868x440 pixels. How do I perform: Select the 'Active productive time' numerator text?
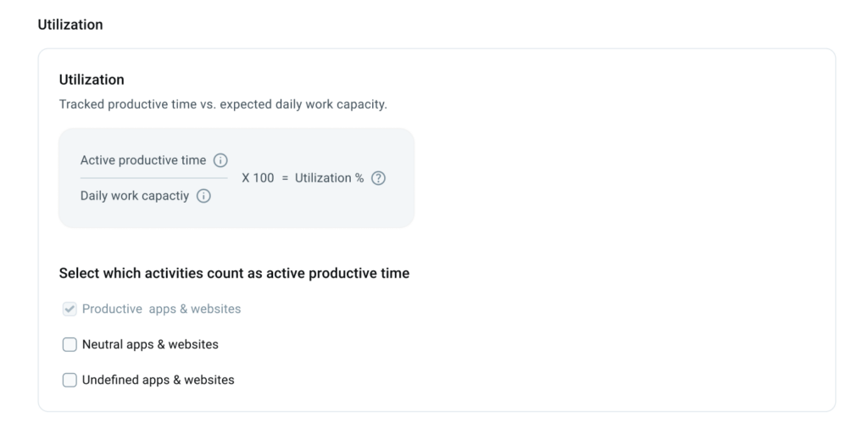tap(142, 160)
